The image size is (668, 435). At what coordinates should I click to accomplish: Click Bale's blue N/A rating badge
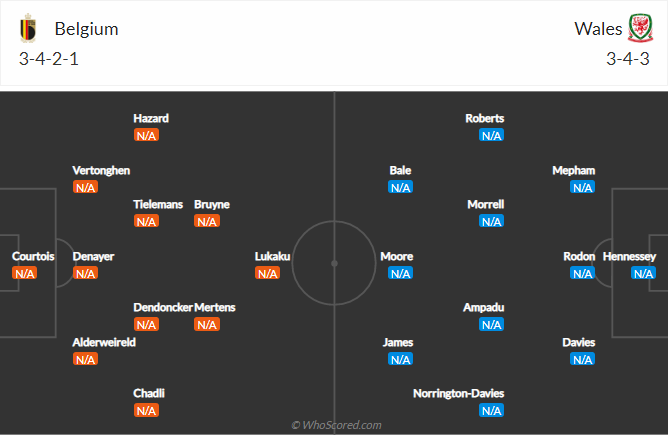pos(400,187)
